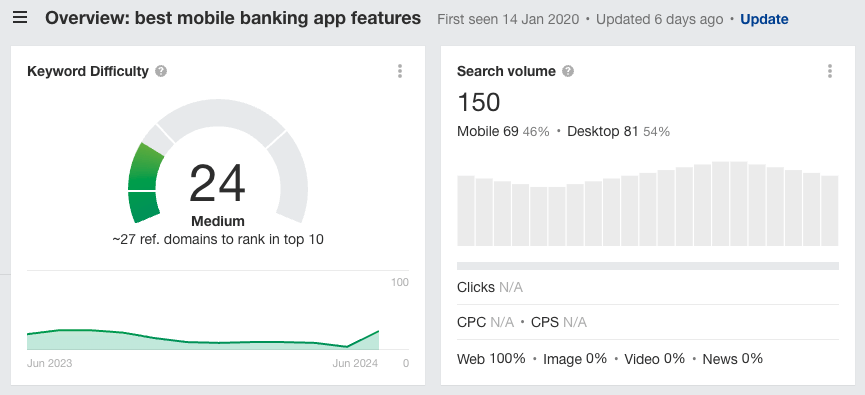Click the search volume number 150
Image resolution: width=865 pixels, height=395 pixels.
point(479,103)
